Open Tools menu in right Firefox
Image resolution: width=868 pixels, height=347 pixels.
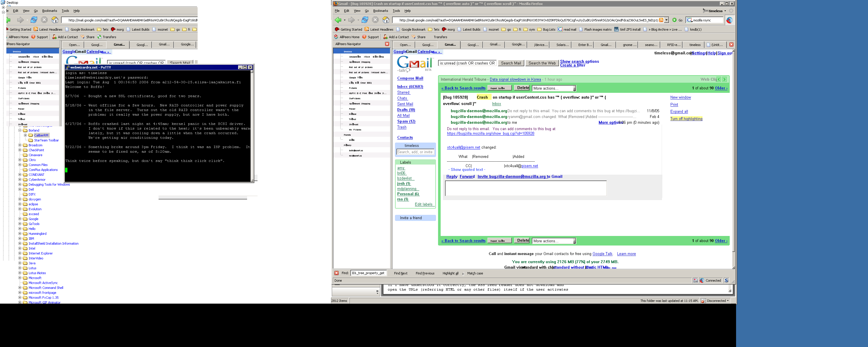(x=396, y=11)
